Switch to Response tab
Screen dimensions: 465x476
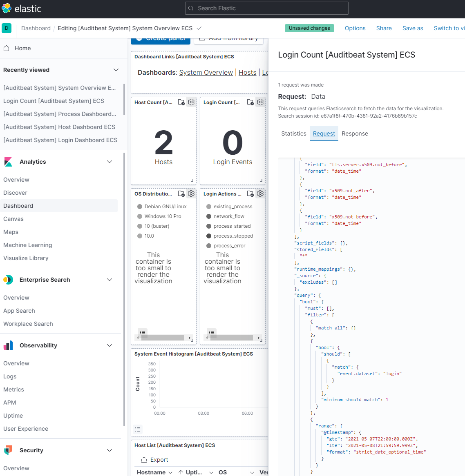click(x=355, y=133)
